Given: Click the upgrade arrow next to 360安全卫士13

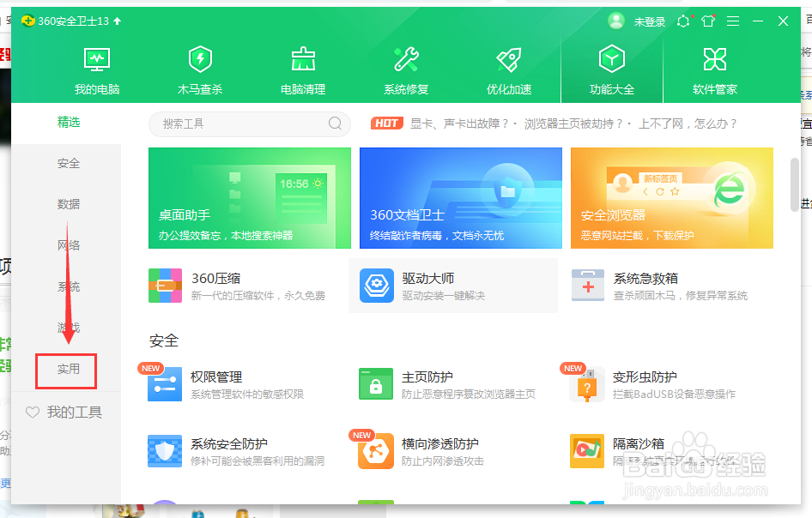Looking at the screenshot, I should [x=117, y=21].
